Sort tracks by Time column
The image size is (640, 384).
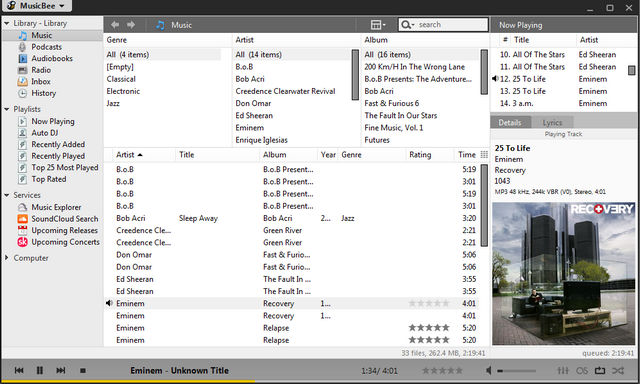(466, 155)
